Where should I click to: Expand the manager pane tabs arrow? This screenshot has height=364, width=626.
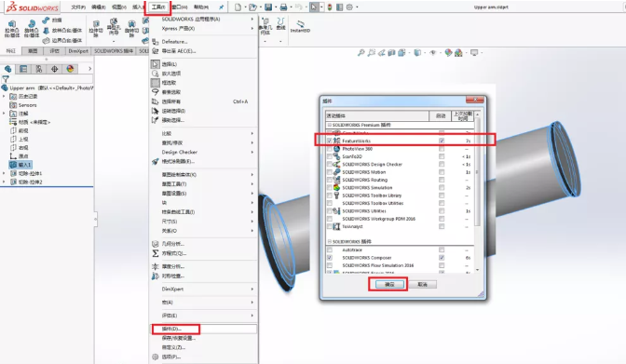coord(89,69)
